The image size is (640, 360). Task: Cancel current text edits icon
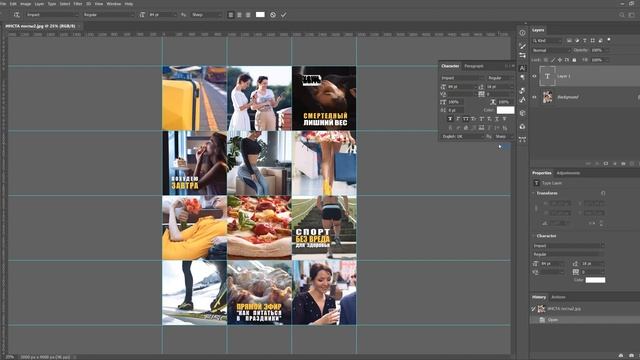coord(273,15)
